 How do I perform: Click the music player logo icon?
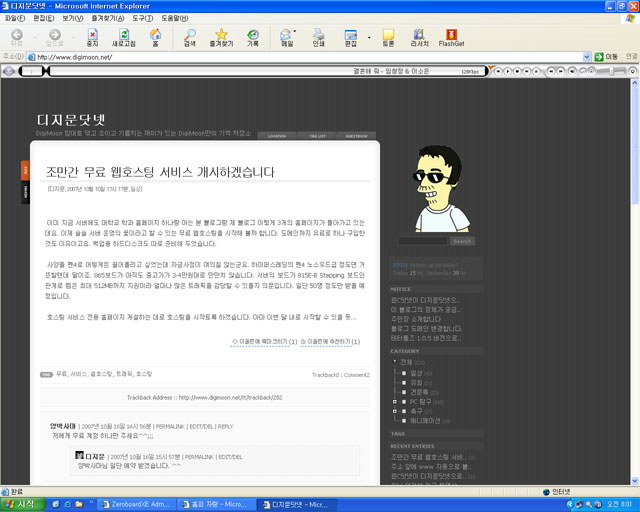click(x=9, y=71)
